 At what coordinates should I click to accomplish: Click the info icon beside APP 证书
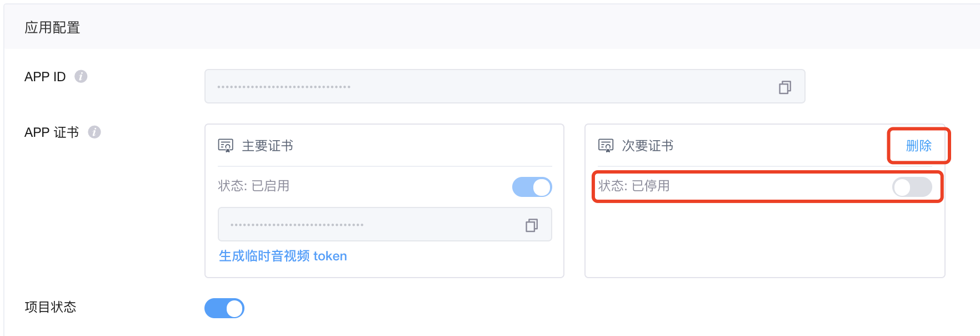coord(94,132)
